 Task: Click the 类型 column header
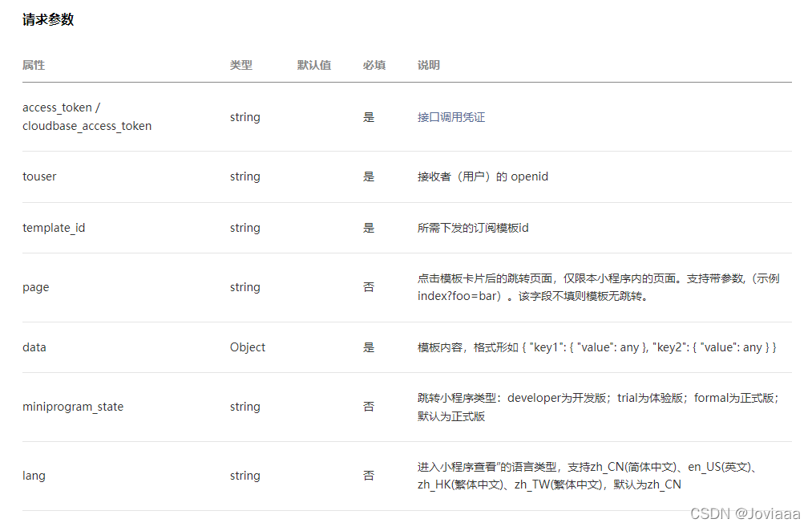coord(241,65)
